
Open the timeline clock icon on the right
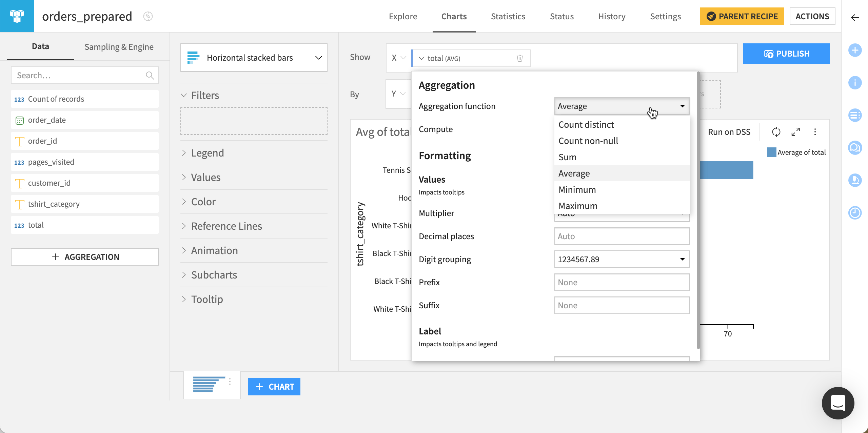[x=855, y=213]
